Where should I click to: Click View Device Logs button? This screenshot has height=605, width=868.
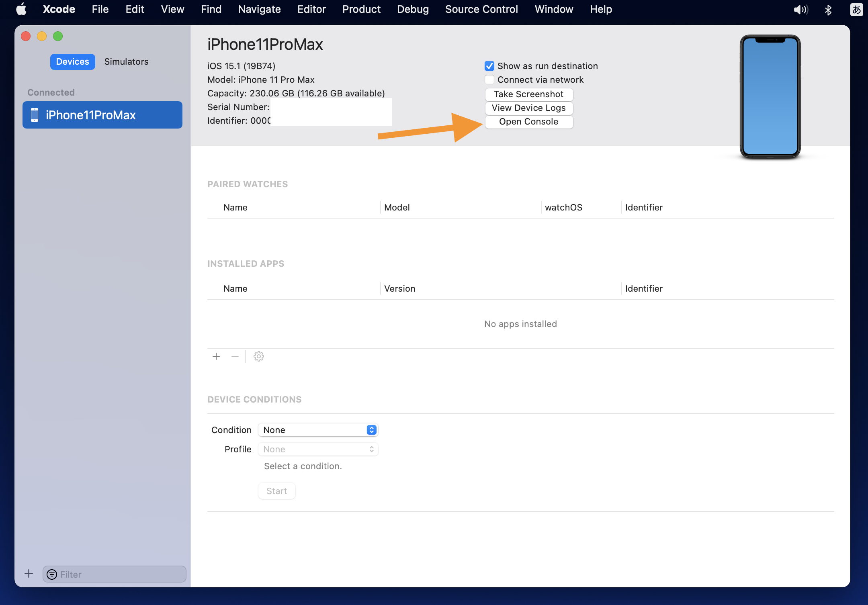click(x=529, y=108)
